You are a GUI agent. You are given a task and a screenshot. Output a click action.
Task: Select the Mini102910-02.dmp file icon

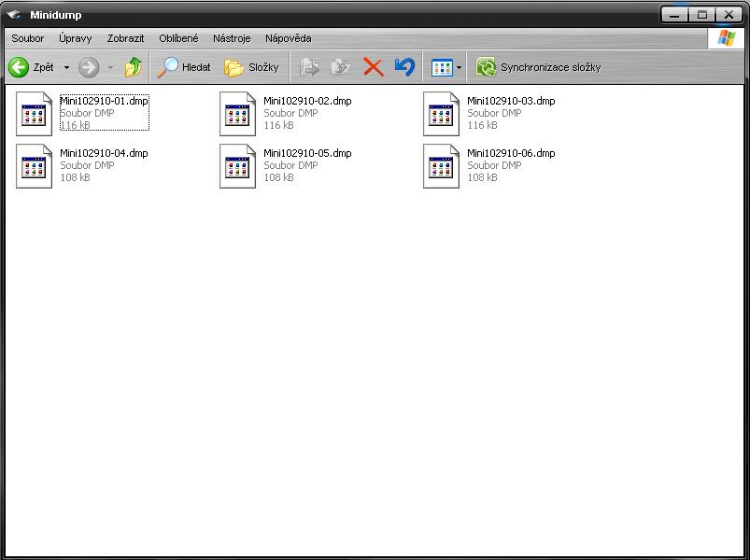[238, 114]
